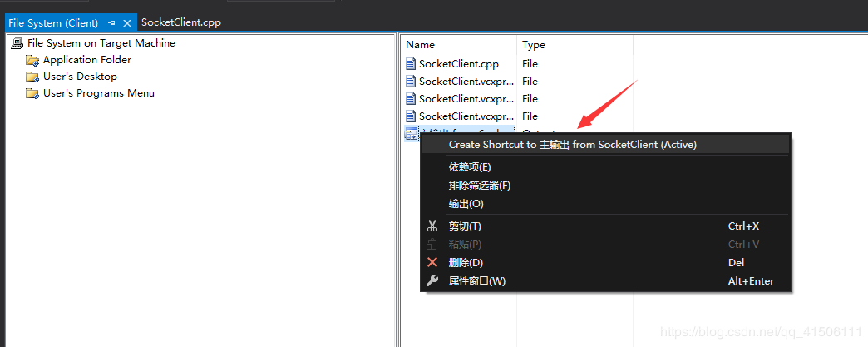Click the User's Programs Menu folder icon
868x347 pixels.
coord(32,93)
